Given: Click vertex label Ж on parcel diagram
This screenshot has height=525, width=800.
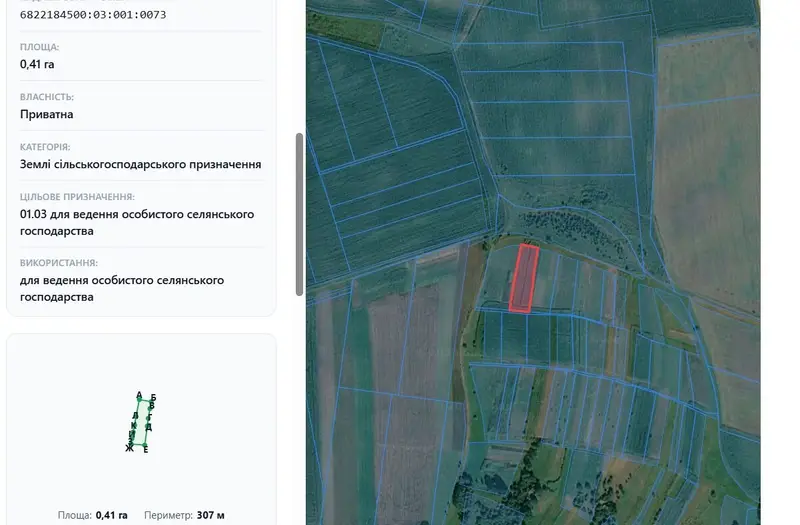Looking at the screenshot, I should 129,448.
